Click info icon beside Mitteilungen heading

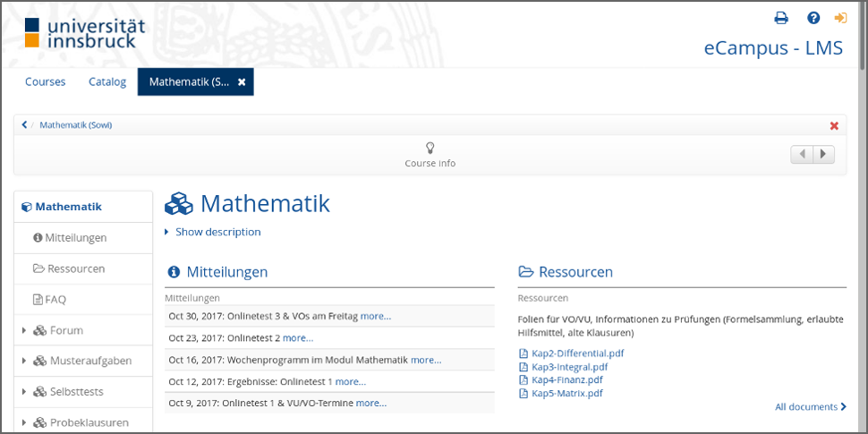(174, 272)
